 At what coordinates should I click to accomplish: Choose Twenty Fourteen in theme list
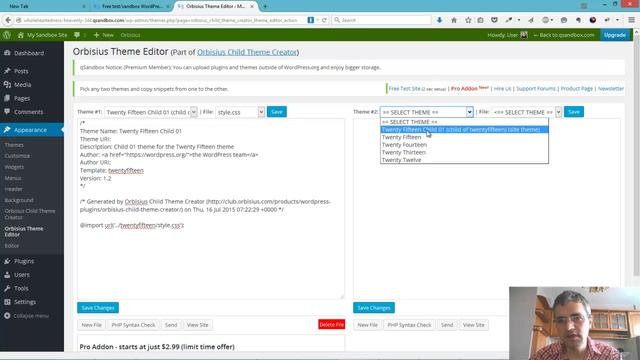[464, 144]
